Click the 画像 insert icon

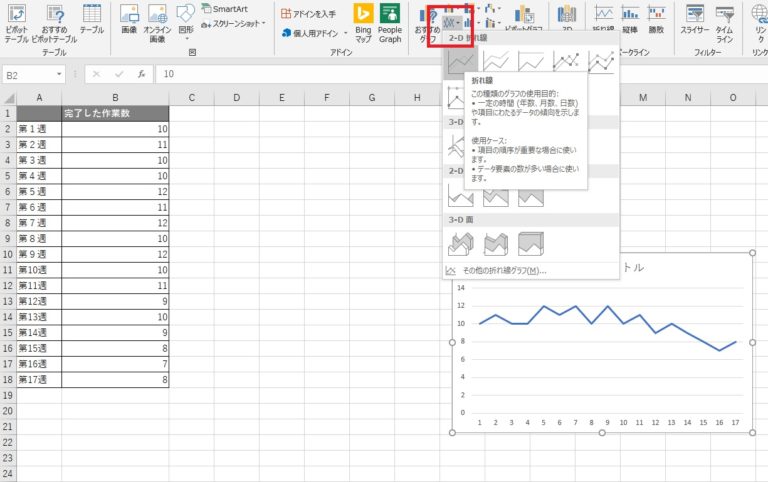coord(129,20)
